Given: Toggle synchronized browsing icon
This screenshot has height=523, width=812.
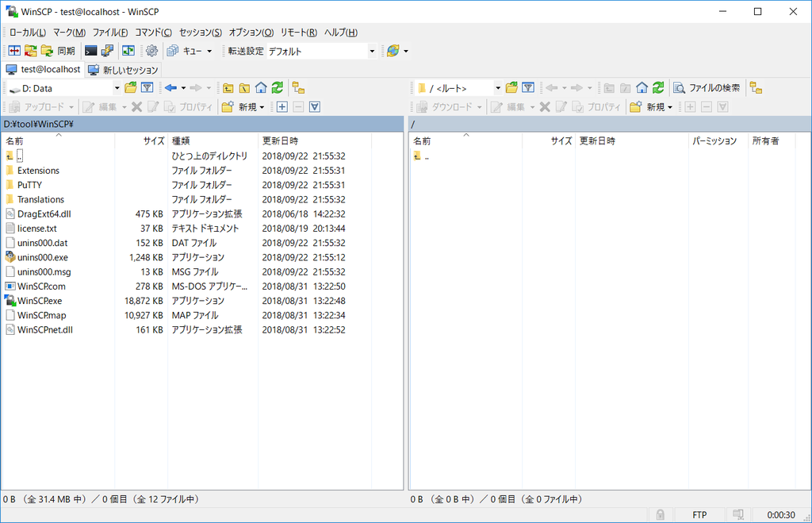Looking at the screenshot, I should (128, 51).
